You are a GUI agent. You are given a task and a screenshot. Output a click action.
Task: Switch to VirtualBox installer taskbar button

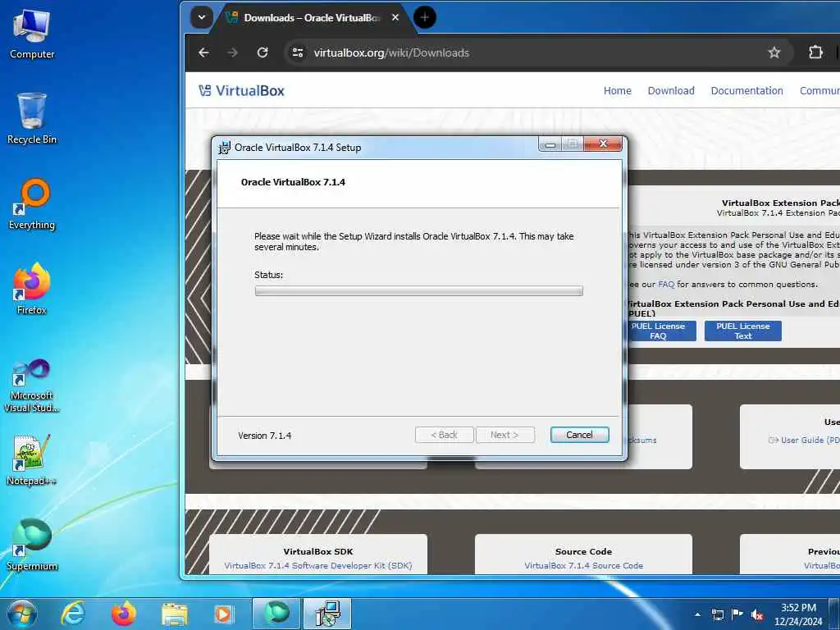[327, 614]
